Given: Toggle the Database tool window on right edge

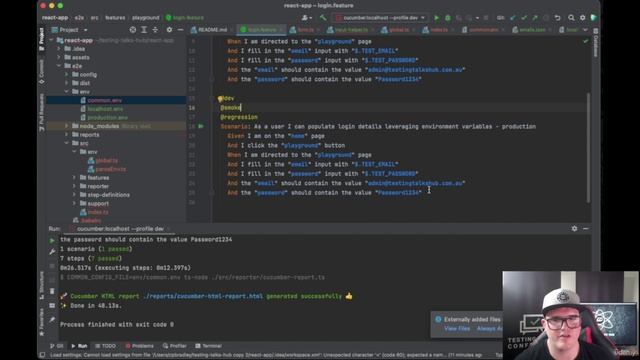Looking at the screenshot, I should click(x=596, y=43).
